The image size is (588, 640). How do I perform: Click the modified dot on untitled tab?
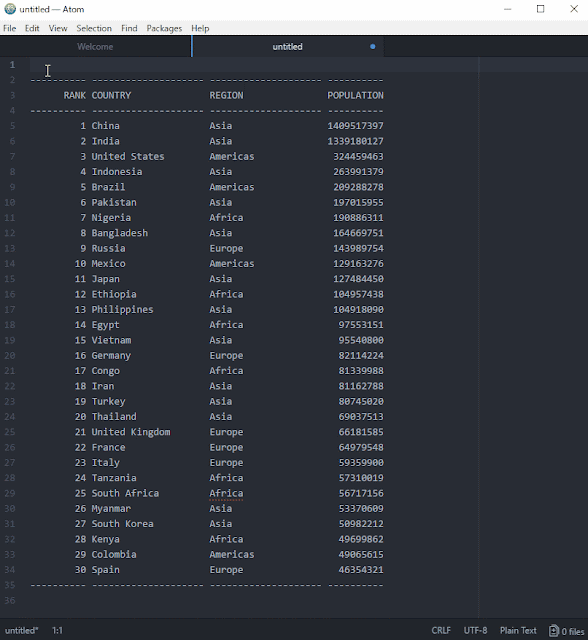pos(373,47)
